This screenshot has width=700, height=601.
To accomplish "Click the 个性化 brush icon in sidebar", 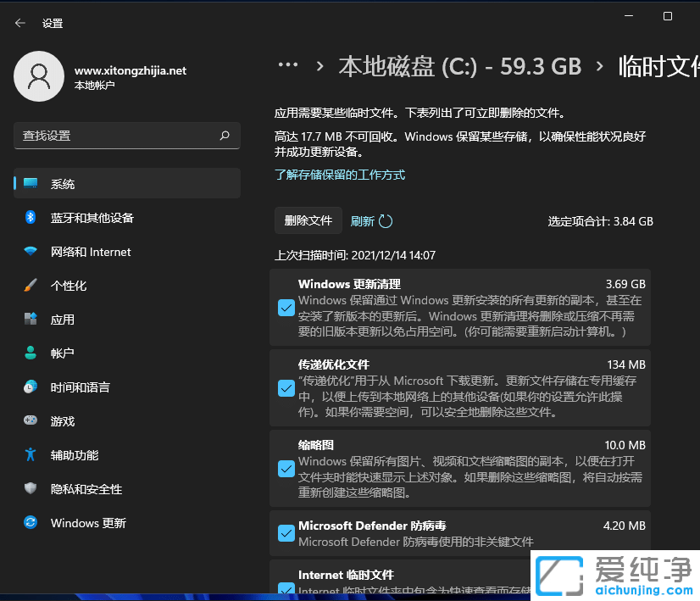I will 31,286.
